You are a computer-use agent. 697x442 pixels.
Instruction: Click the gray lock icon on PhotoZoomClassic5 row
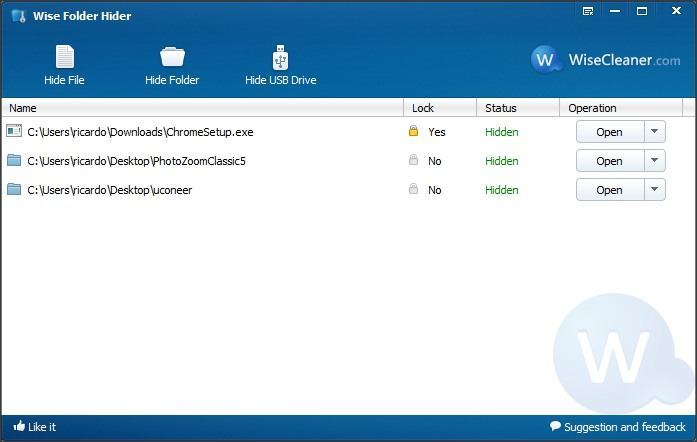tap(413, 160)
